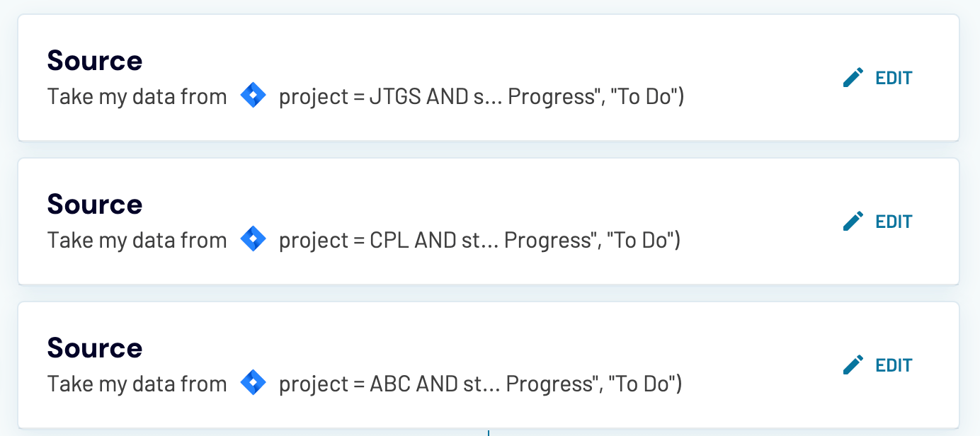Click the pencil icon for the JTGS source
Viewport: 980px width, 436px height.
pyautogui.click(x=853, y=77)
